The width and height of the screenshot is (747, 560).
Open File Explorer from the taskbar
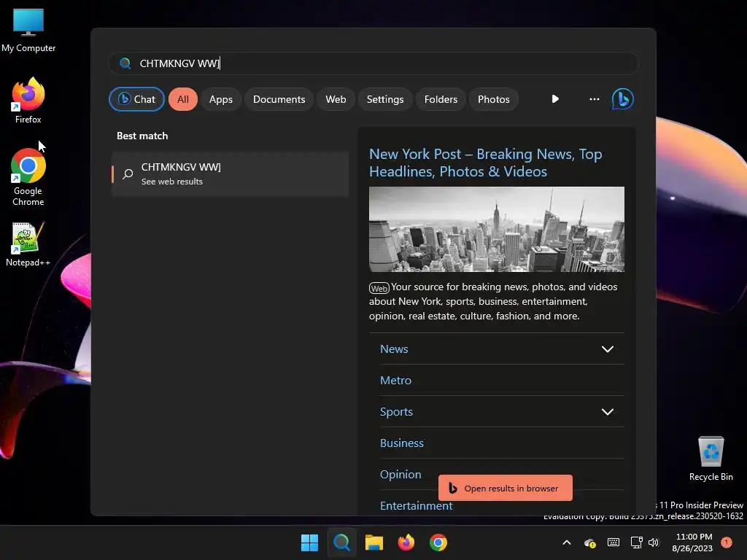pos(374,542)
